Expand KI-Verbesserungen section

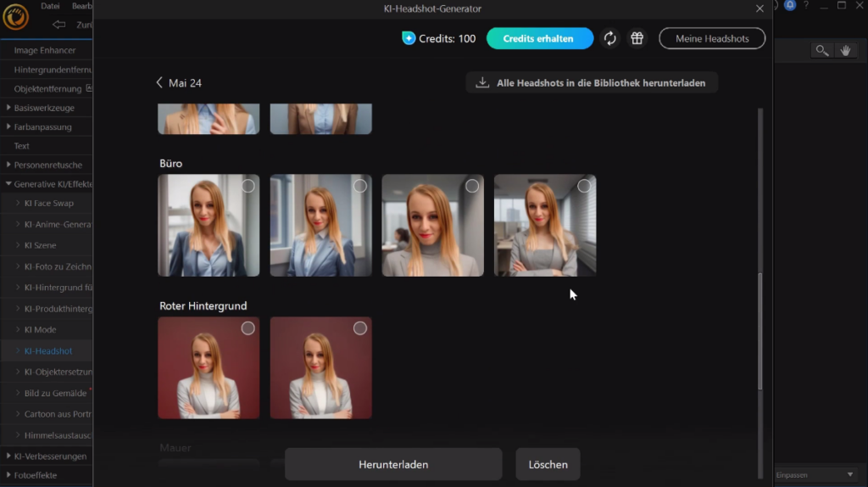point(8,456)
